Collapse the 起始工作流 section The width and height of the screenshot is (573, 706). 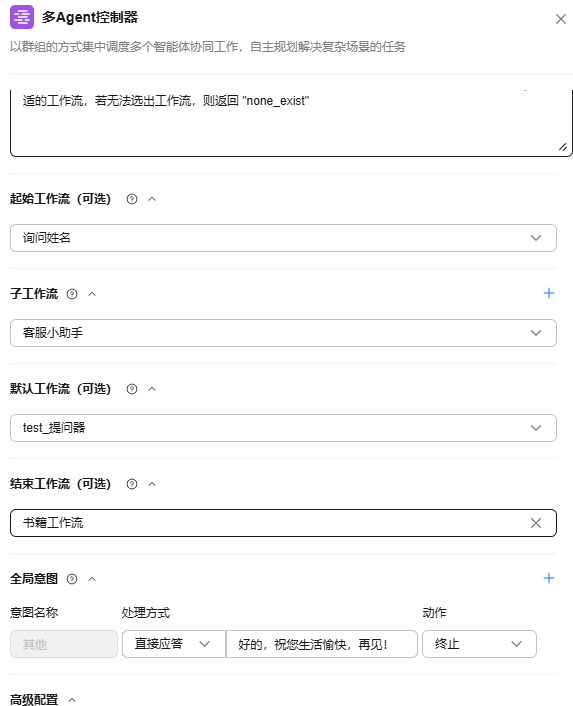pos(152,199)
